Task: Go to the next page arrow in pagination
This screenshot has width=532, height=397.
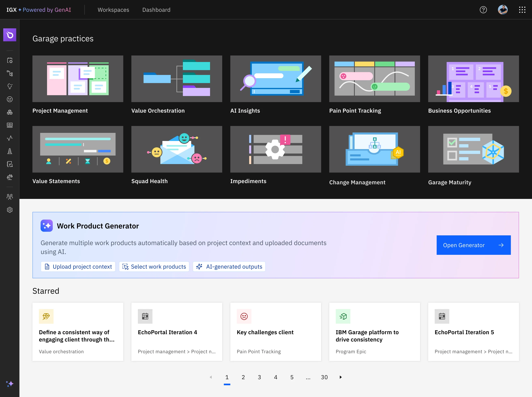Action: (341, 377)
